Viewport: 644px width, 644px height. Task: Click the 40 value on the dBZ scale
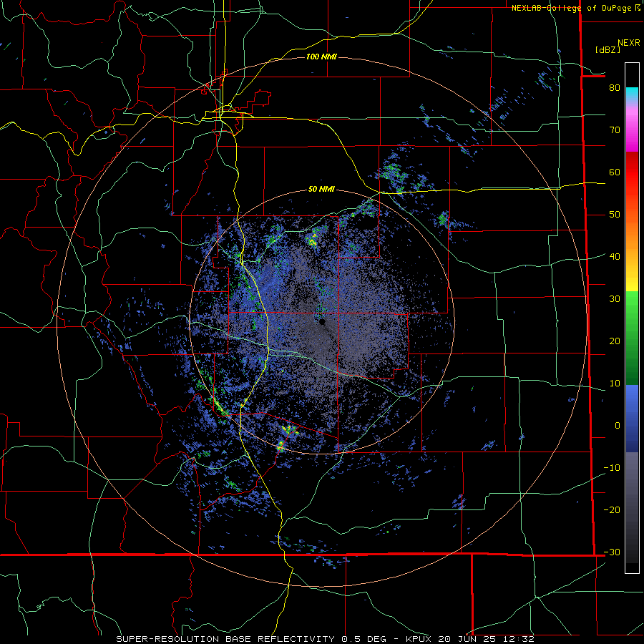[615, 257]
